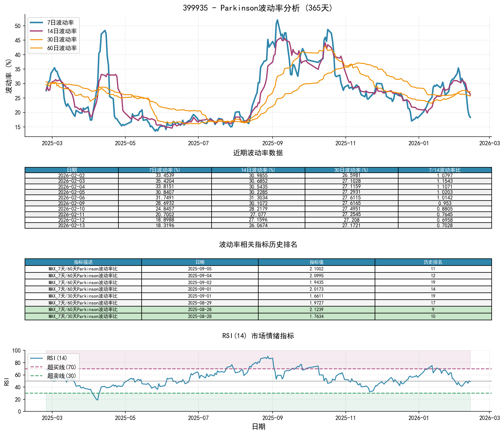Click the 2025-09-05 date in ranking table

[200, 269]
